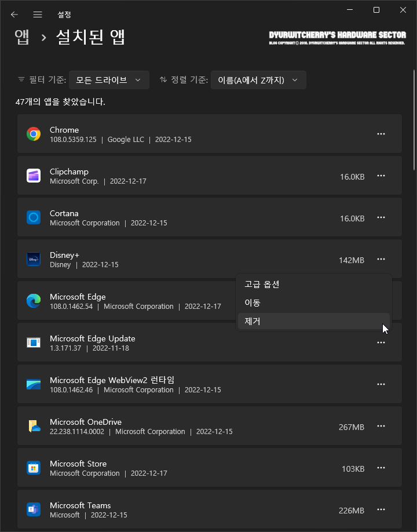Screen dimensions: 417x532
Task: Open the hamburger navigation menu
Action: coord(38,14)
